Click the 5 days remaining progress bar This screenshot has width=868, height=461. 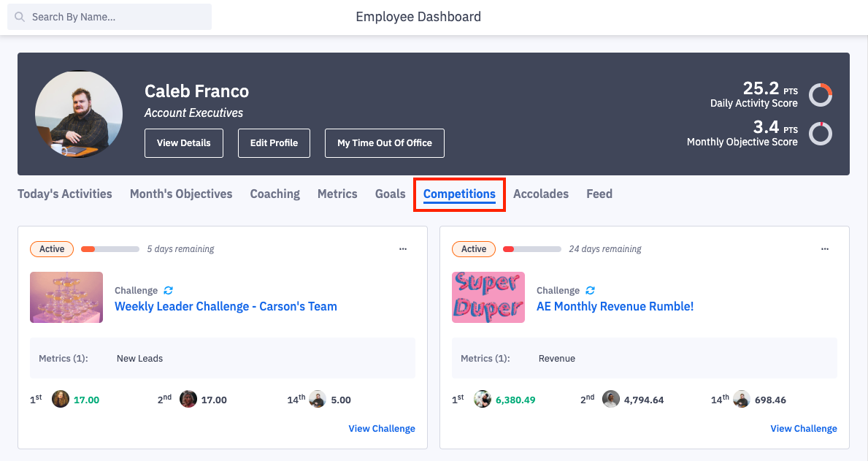tap(110, 249)
